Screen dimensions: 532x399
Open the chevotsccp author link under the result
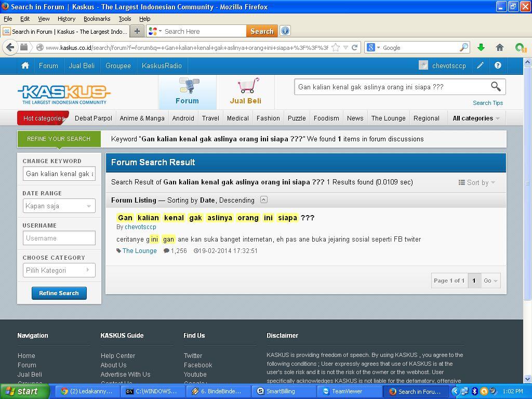pyautogui.click(x=140, y=227)
